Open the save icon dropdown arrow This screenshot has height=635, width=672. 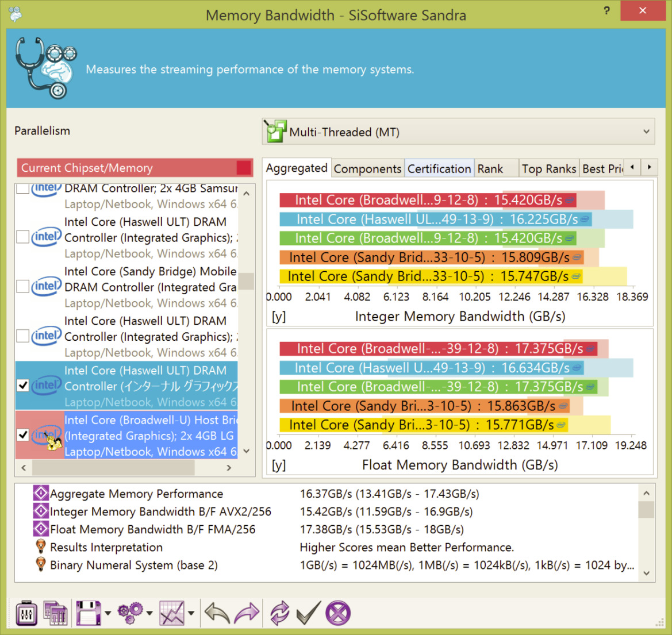pos(107,614)
